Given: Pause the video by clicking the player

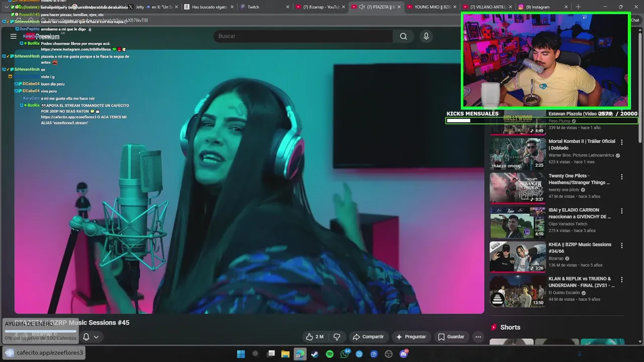Looking at the screenshot, I should click(249, 181).
